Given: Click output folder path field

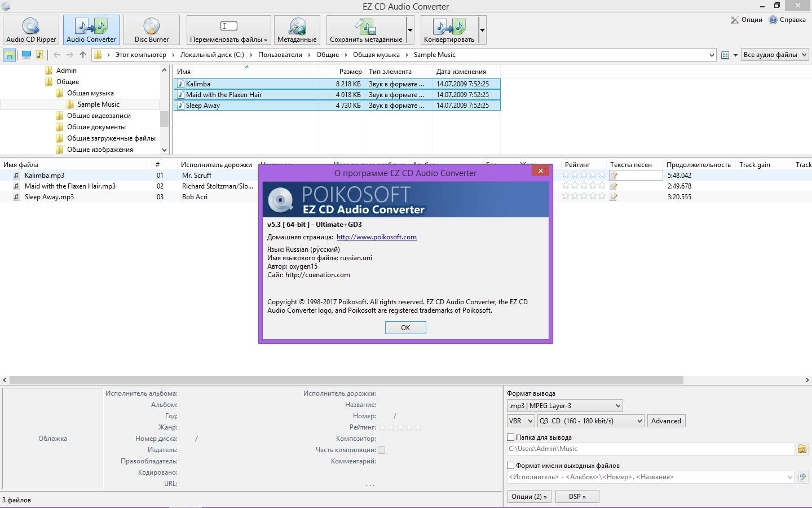Looking at the screenshot, I should pos(651,449).
